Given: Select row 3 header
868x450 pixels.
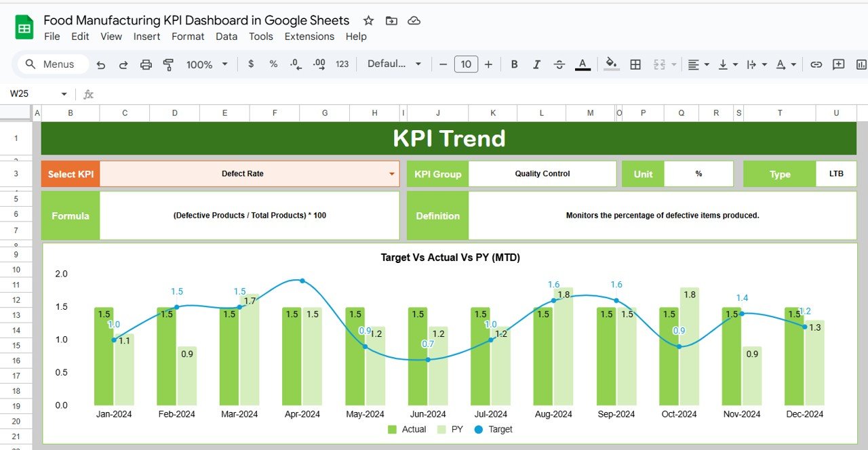Looking at the screenshot, I should 16,173.
